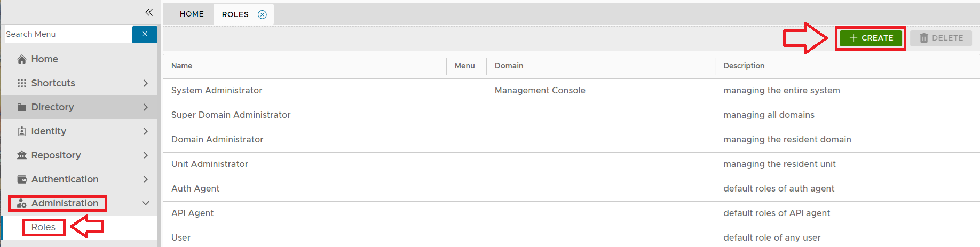Click the Shortcuts grid icon
The image size is (980, 247).
tap(22, 83)
